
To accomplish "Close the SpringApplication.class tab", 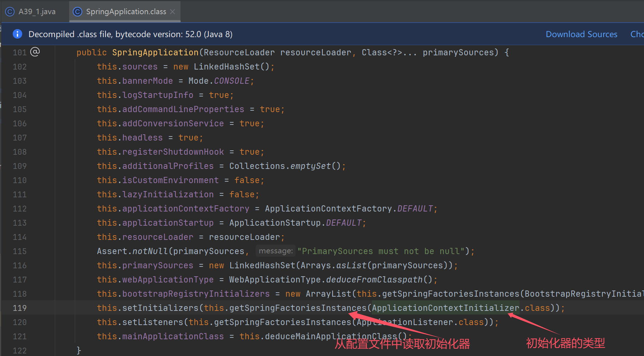I will (x=172, y=12).
